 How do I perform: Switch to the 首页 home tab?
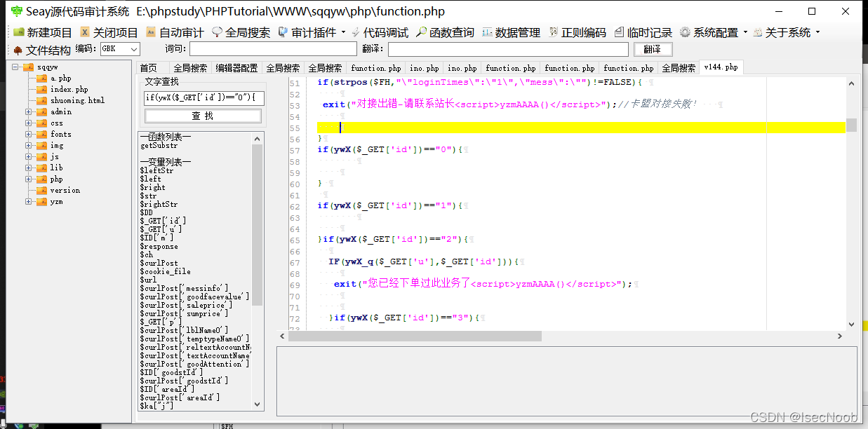(x=149, y=68)
